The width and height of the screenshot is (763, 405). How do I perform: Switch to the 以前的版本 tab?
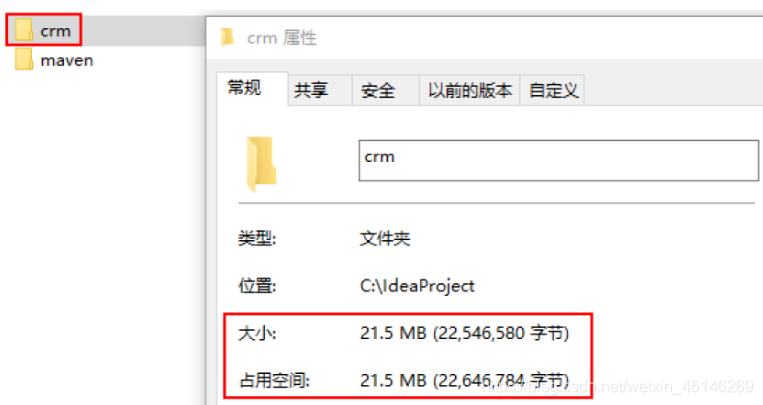470,91
